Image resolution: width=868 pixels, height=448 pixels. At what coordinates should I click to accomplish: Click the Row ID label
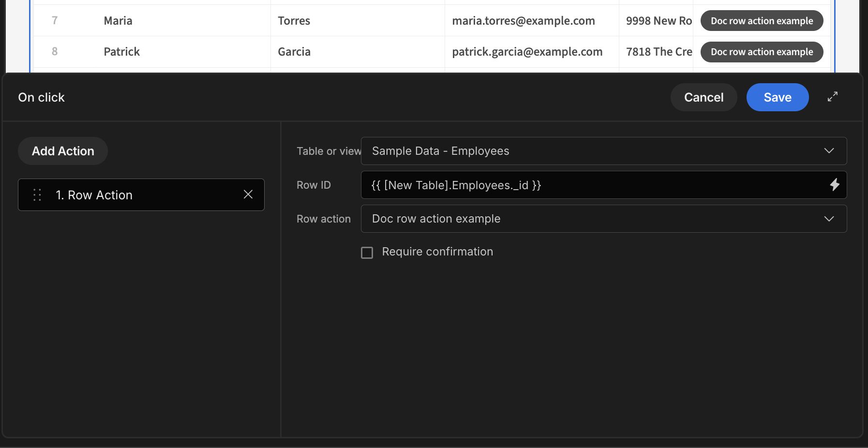[x=314, y=185]
